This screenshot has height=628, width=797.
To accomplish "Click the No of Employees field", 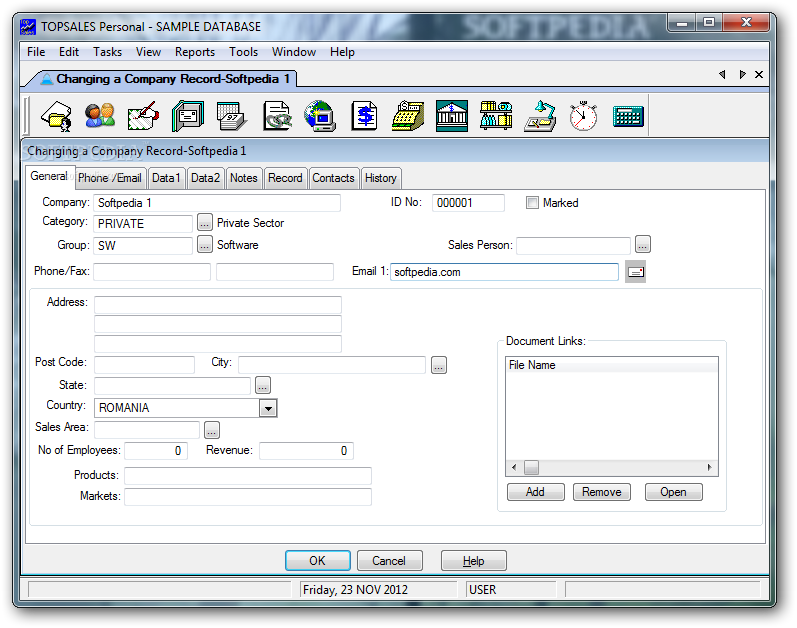I will pyautogui.click(x=156, y=451).
